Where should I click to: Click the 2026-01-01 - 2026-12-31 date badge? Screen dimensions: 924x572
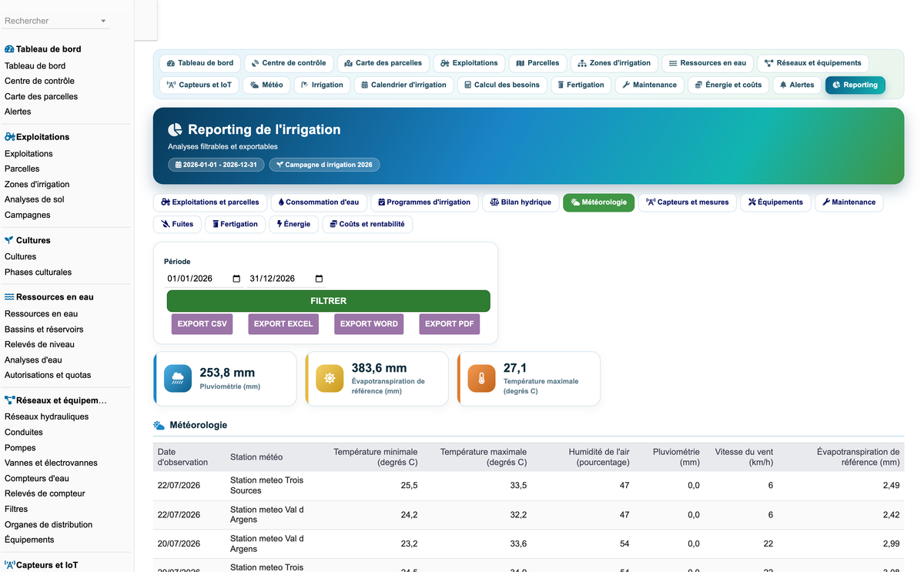216,165
